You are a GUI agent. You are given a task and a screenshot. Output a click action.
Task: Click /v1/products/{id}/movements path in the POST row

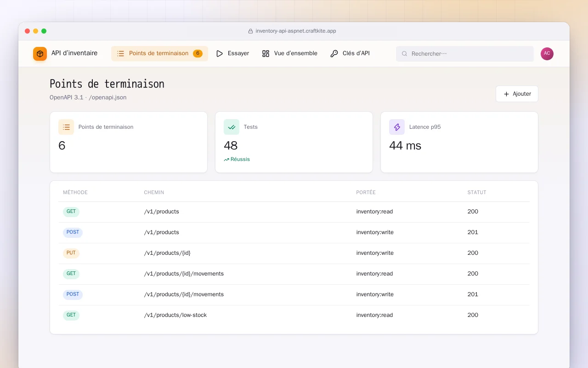click(184, 294)
